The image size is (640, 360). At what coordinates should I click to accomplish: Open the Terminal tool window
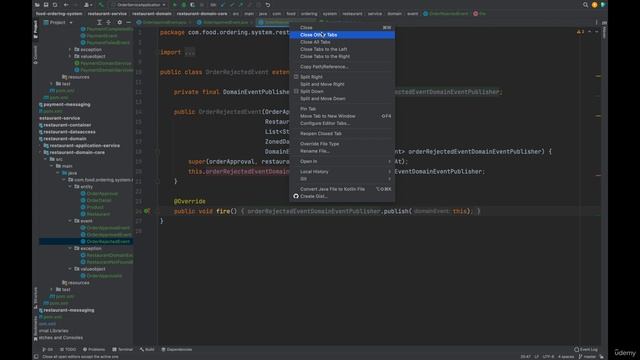pyautogui.click(x=123, y=349)
